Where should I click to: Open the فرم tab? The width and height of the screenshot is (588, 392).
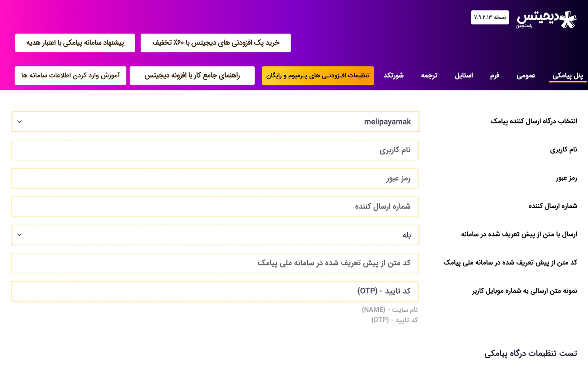[495, 76]
